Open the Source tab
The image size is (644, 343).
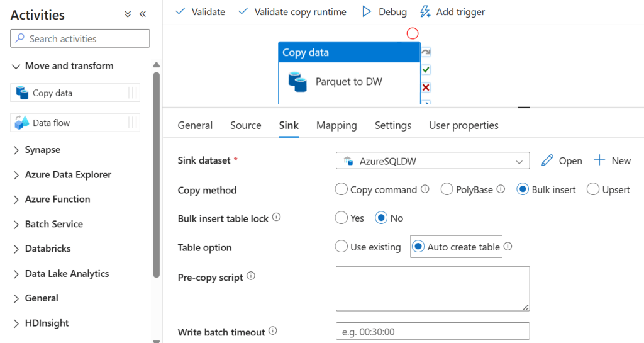coord(245,125)
